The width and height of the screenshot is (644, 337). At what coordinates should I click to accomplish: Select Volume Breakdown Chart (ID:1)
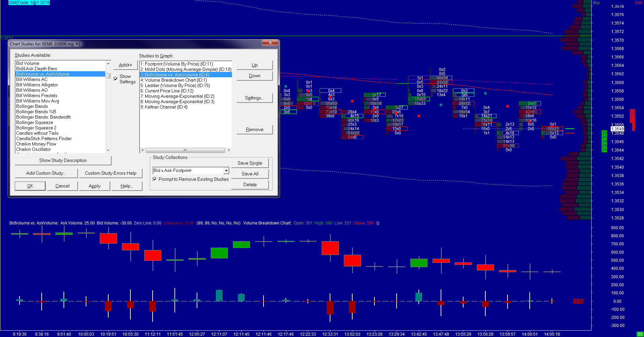pos(186,80)
